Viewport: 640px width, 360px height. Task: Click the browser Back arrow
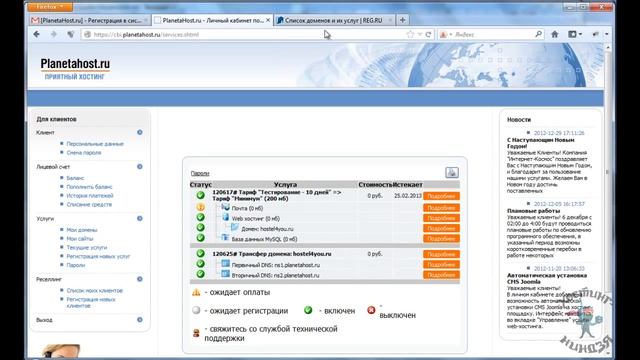coord(36,34)
